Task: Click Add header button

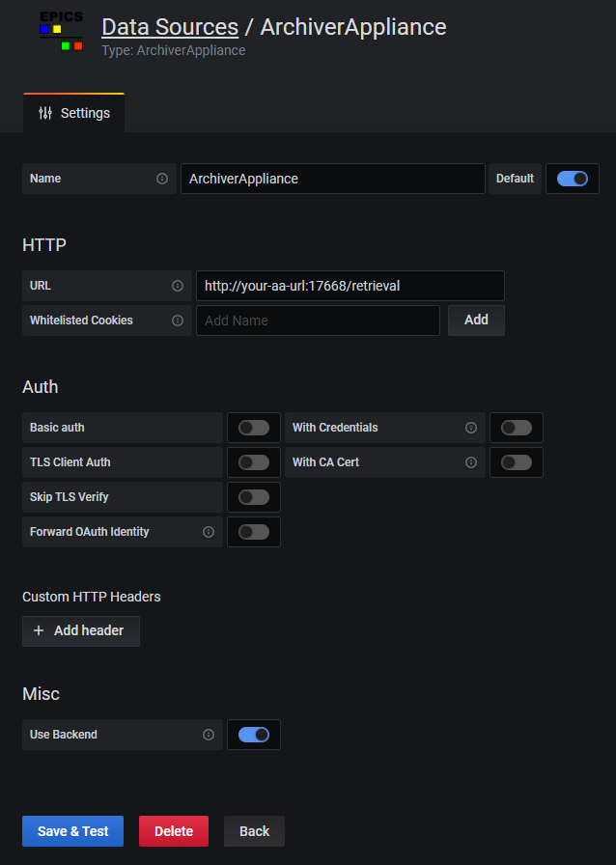Action: point(81,630)
